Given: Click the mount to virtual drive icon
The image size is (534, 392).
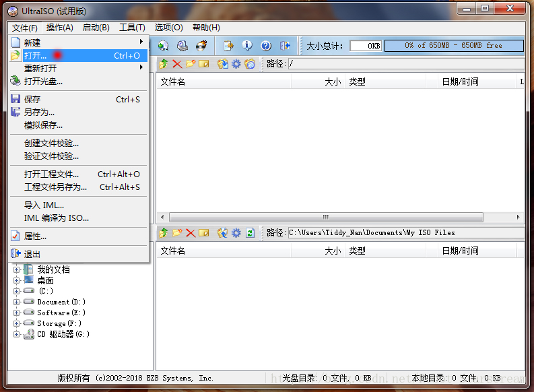Looking at the screenshot, I should [x=182, y=46].
